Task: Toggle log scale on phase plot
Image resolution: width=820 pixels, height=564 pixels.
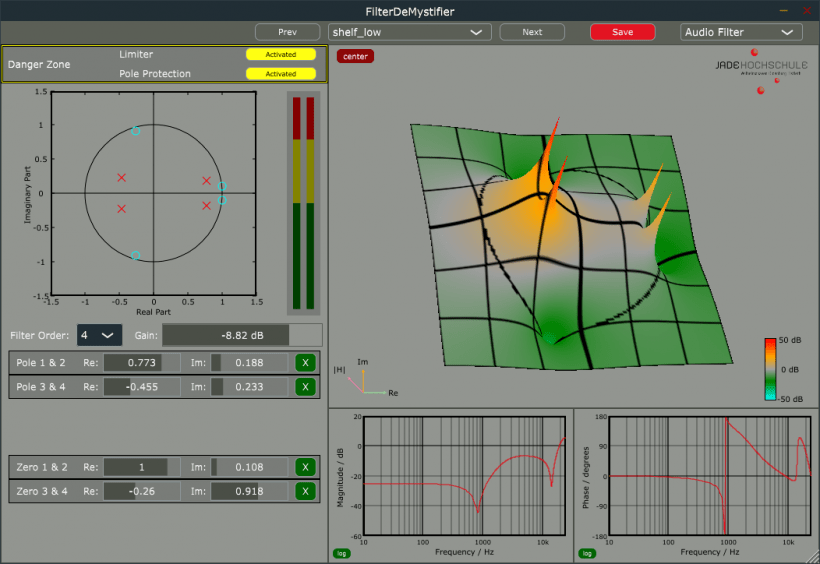Action: click(x=587, y=553)
